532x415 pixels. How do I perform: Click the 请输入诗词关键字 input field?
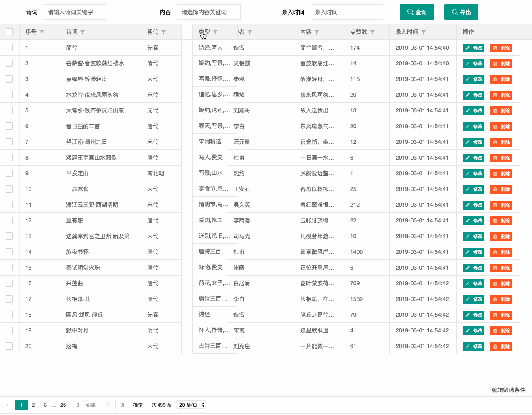tap(75, 12)
